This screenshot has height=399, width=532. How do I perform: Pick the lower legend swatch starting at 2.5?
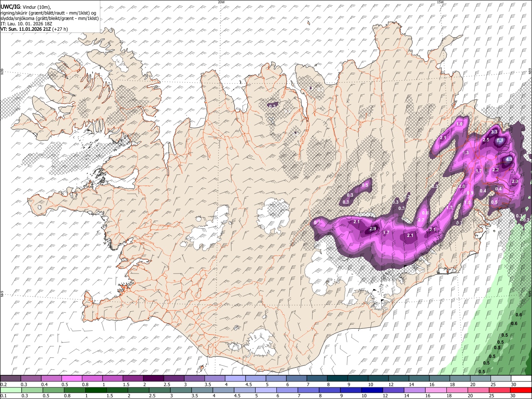(159, 390)
